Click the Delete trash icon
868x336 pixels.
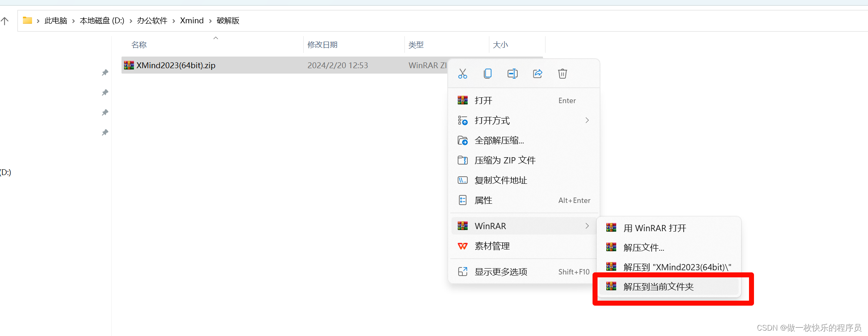pos(563,74)
